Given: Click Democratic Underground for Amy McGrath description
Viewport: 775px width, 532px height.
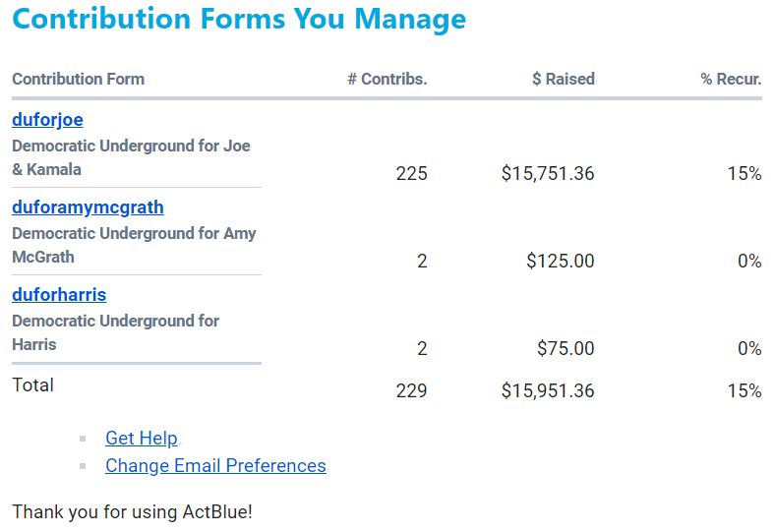Looking at the screenshot, I should click(133, 245).
